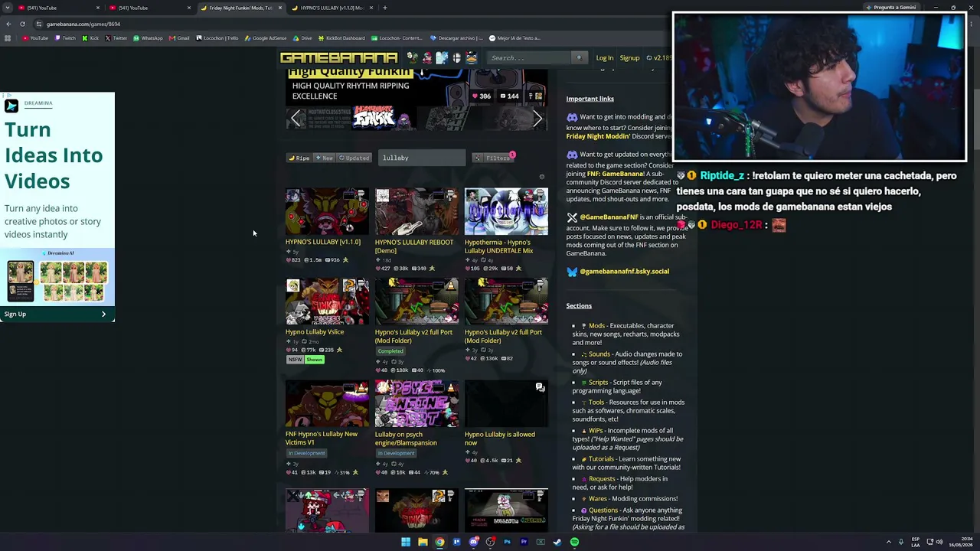The height and width of the screenshot is (551, 980).
Task: Switch to the second (541) YouTube tab
Action: pyautogui.click(x=151, y=8)
